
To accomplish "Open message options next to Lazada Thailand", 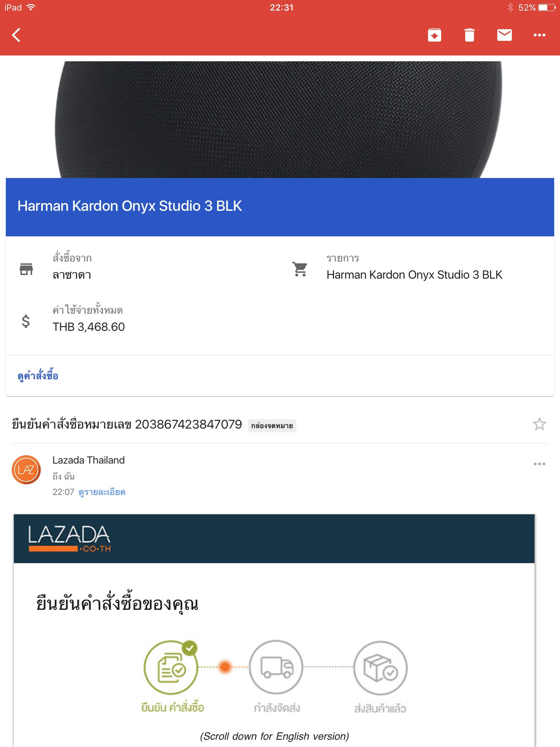I will (x=539, y=464).
